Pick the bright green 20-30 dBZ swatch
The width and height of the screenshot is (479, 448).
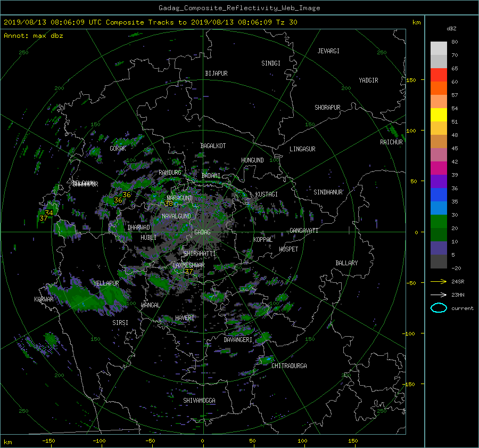(x=439, y=222)
